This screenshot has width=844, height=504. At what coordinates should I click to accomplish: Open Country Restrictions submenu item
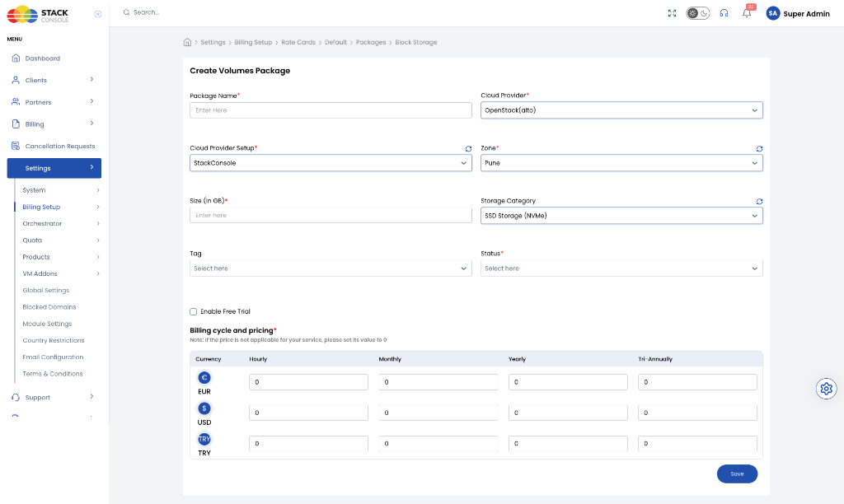pyautogui.click(x=54, y=340)
